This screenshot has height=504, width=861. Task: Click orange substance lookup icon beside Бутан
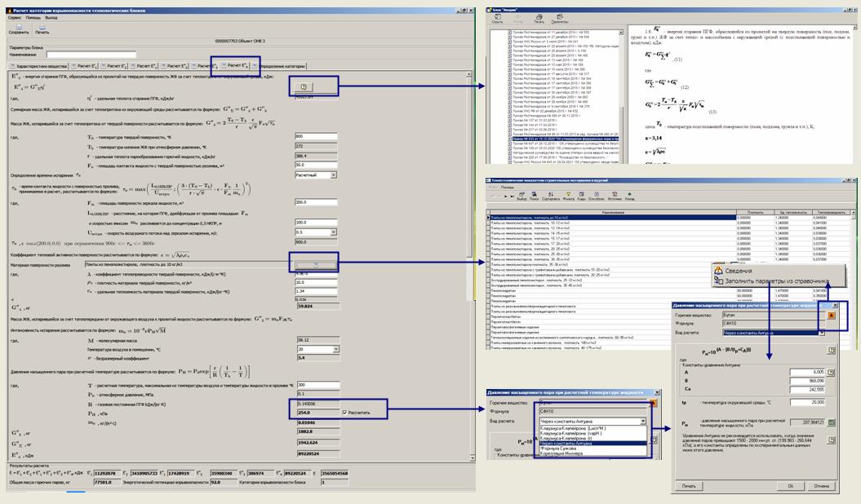[832, 314]
